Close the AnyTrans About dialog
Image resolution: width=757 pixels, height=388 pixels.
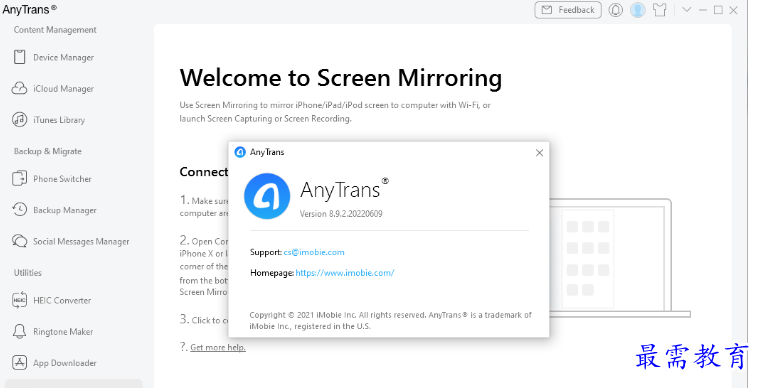point(539,152)
